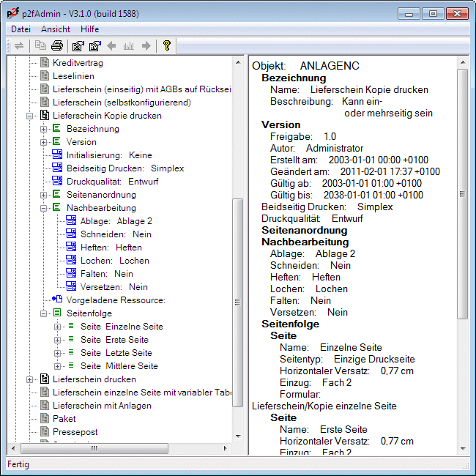Click the swap arrows toolbar icon
The width and height of the screenshot is (476, 476).
(x=18, y=46)
